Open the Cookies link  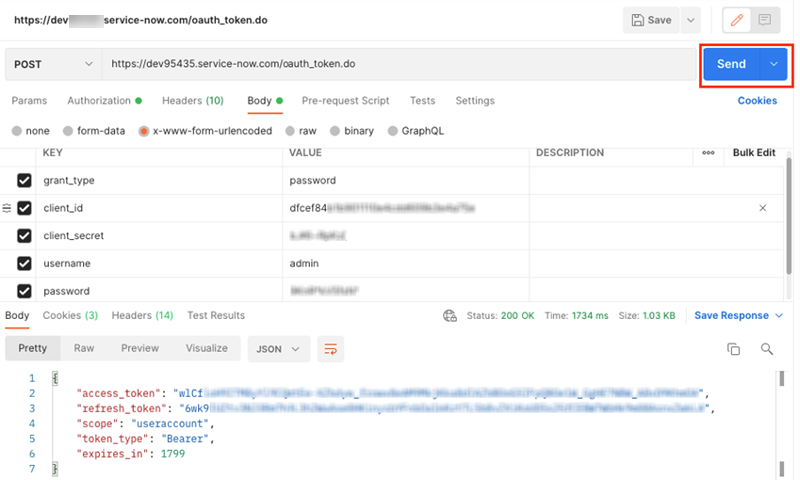click(x=757, y=101)
